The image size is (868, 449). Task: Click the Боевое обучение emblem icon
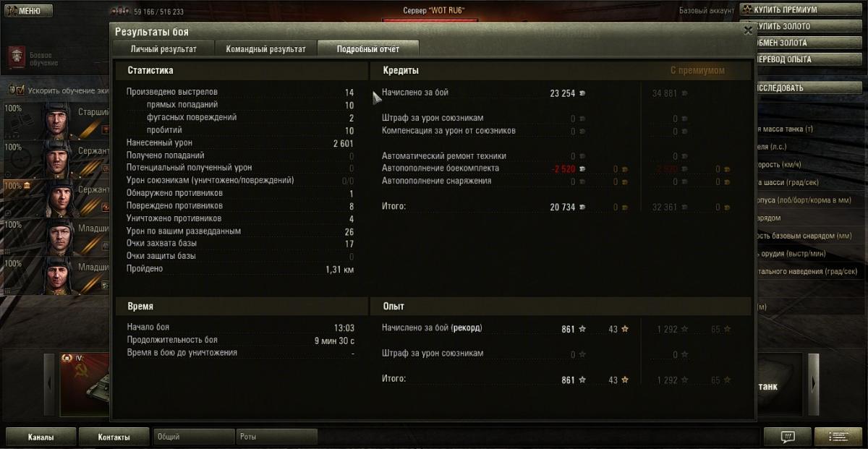pyautogui.click(x=17, y=57)
